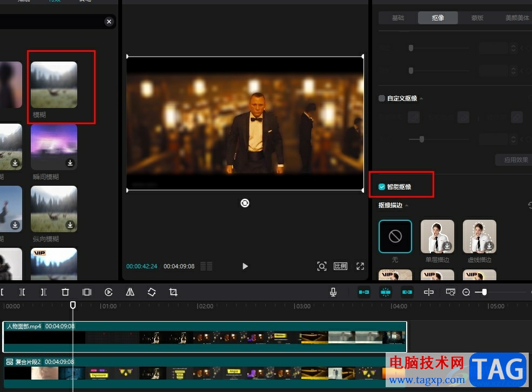The width and height of the screenshot is (532, 392).
Task: Click the timeline fit-to-window icon beside zoom out
Action: (450, 292)
